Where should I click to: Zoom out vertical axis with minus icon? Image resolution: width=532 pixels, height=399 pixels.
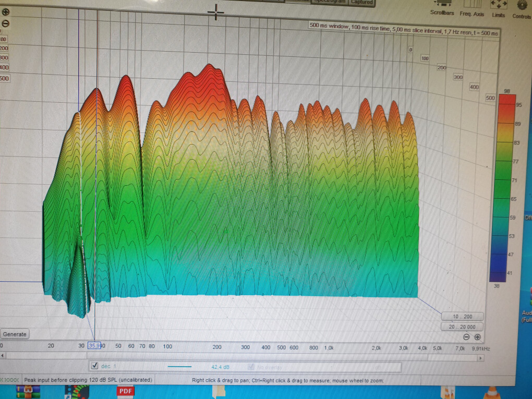pyautogui.click(x=5, y=23)
